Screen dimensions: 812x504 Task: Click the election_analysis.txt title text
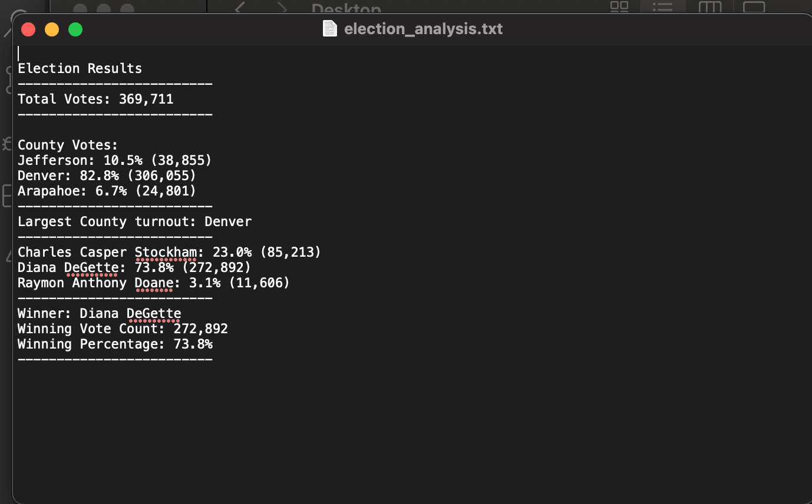coord(423,29)
